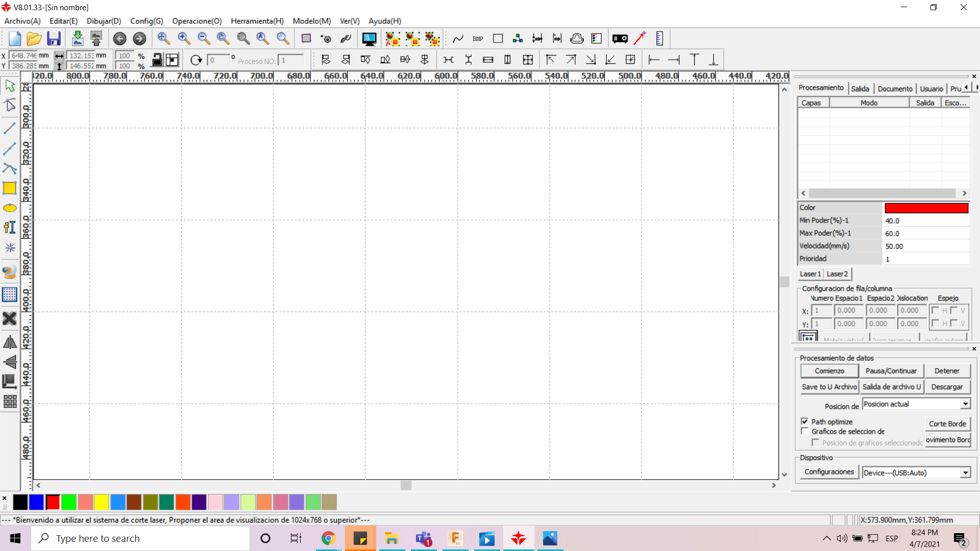980x551 pixels.
Task: Open the BMP bitmap handle tool
Action: point(478,38)
